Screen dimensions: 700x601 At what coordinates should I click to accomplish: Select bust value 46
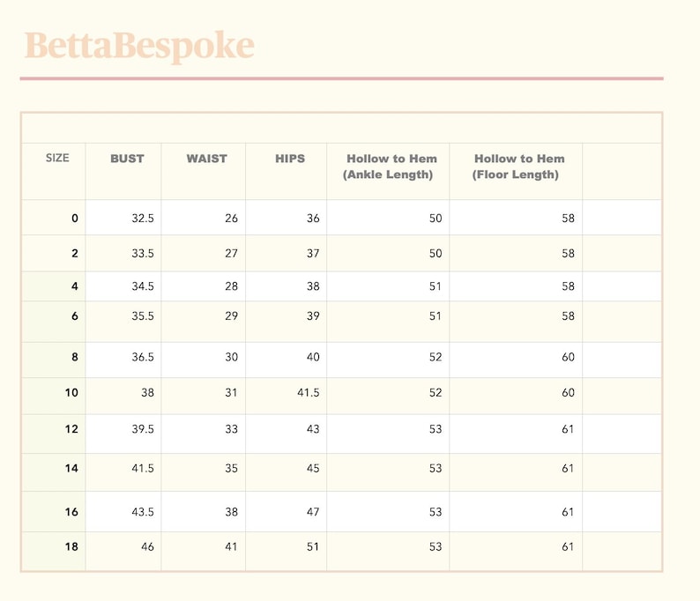(147, 546)
